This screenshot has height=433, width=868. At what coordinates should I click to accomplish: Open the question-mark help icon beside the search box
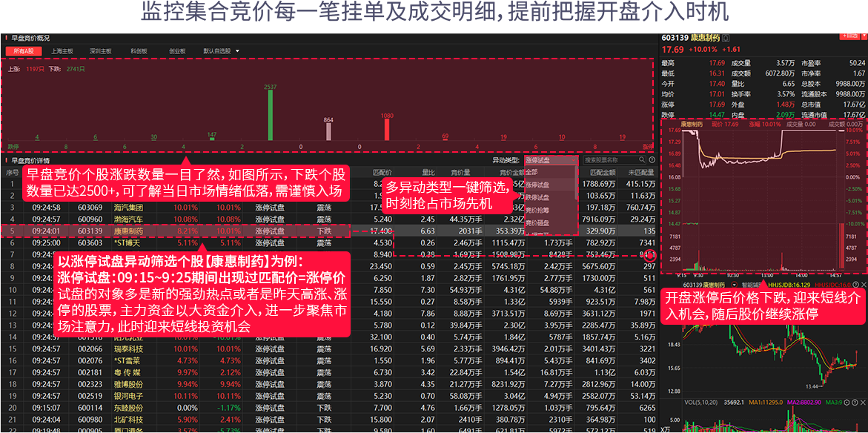pyautogui.click(x=652, y=160)
